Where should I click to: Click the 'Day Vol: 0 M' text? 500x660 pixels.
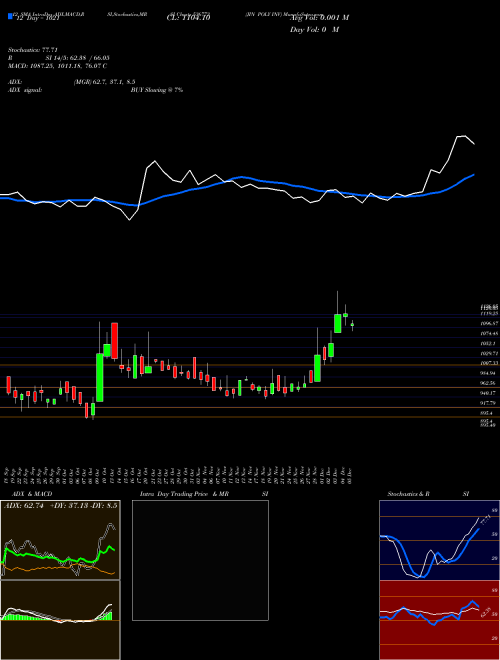click(314, 30)
